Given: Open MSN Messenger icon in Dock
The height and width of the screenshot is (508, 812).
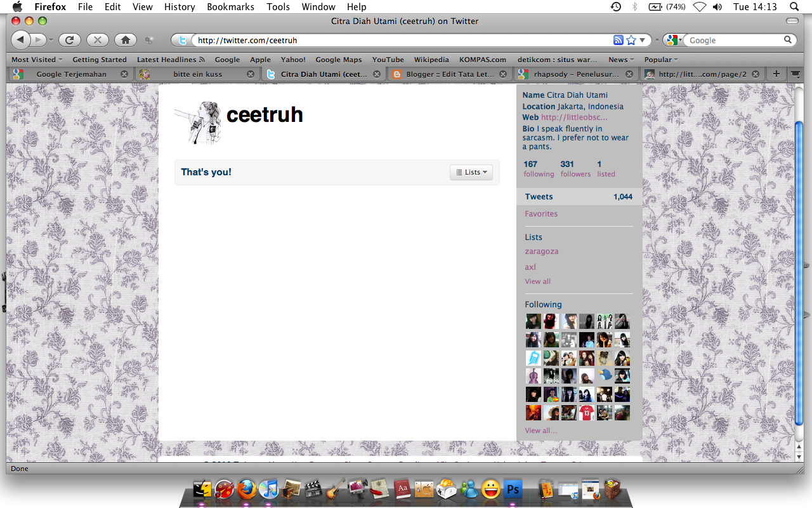Looking at the screenshot, I should (469, 490).
